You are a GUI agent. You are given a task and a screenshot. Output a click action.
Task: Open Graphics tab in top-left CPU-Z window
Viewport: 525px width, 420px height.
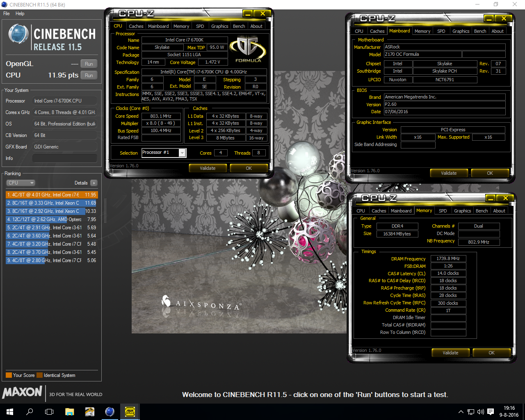click(220, 26)
